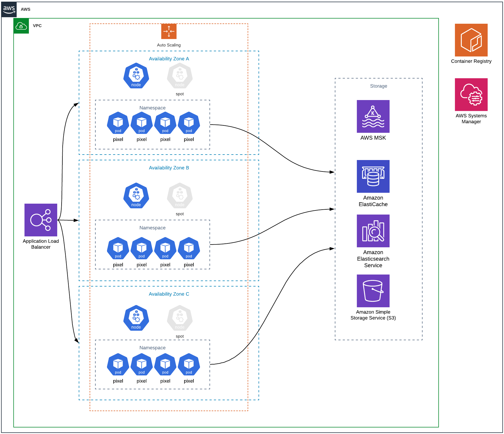
Task: Click the Availability Zone C label
Action: click(x=169, y=294)
